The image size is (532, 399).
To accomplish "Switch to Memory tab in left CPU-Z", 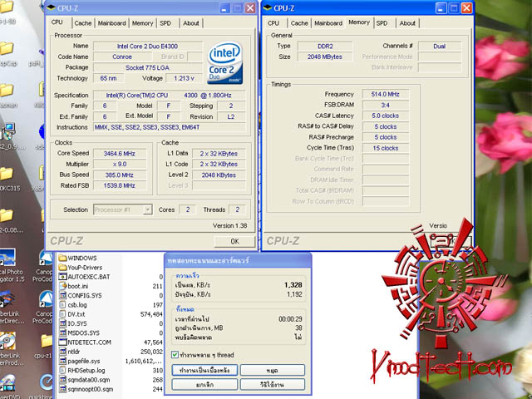I will [x=142, y=23].
